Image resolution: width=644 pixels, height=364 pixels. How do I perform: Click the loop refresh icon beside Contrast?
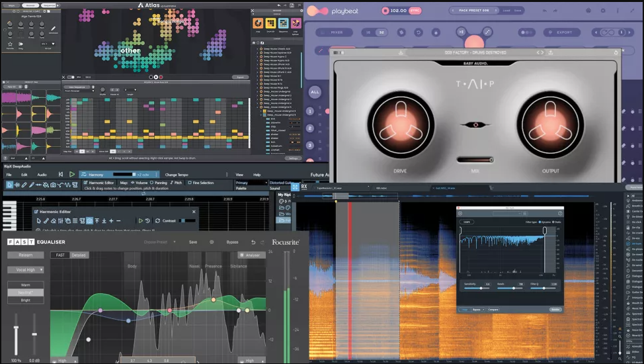pyautogui.click(x=157, y=221)
